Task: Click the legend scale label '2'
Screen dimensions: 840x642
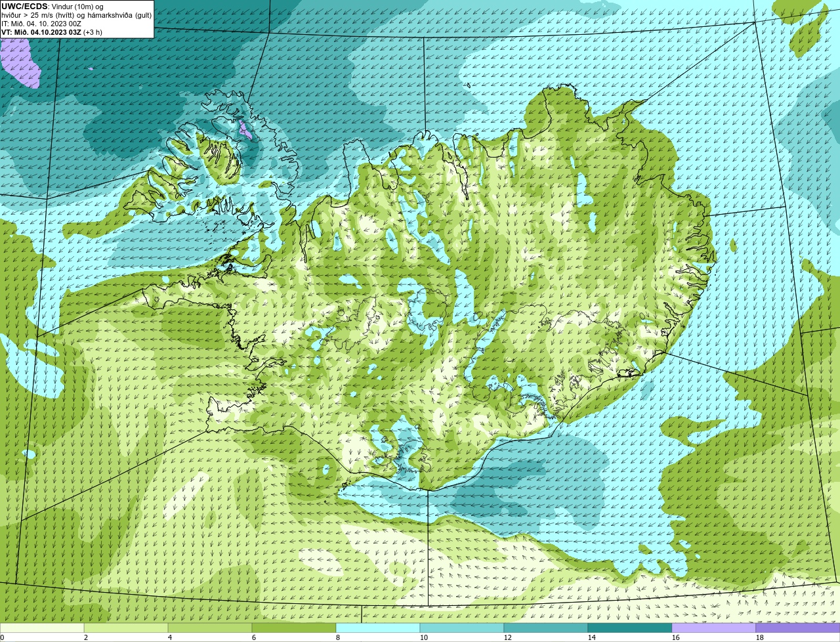Action: tap(86, 637)
